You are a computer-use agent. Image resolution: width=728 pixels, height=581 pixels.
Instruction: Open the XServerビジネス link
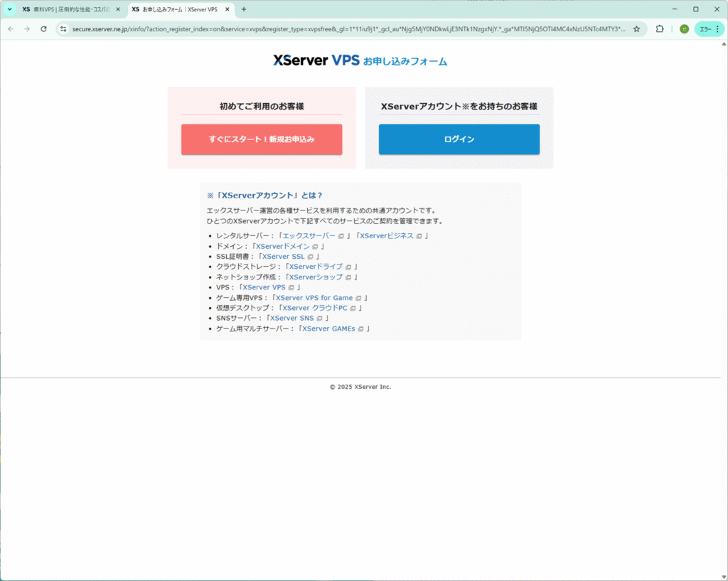tap(386, 235)
